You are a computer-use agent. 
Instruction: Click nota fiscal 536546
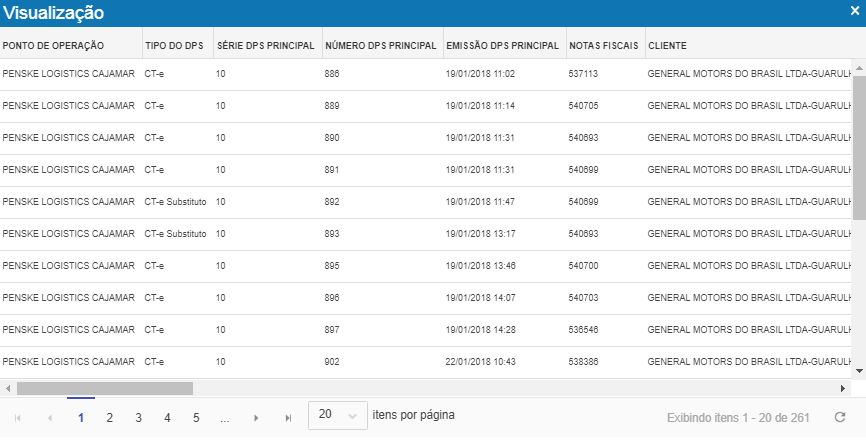pyautogui.click(x=583, y=330)
